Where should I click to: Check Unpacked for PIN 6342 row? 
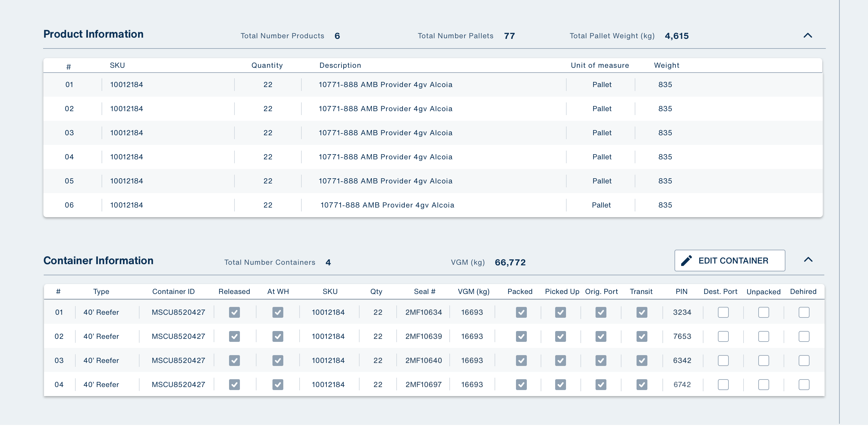[x=763, y=360]
